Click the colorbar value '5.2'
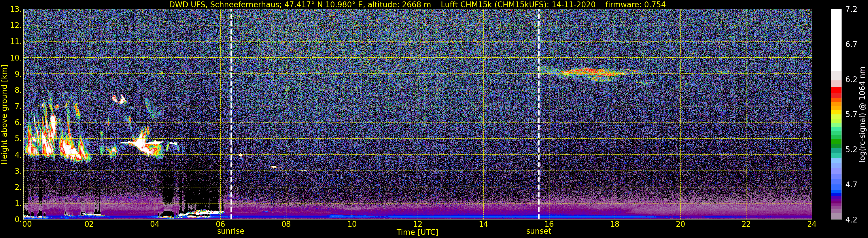This screenshot has height=238, width=868. tap(851, 149)
